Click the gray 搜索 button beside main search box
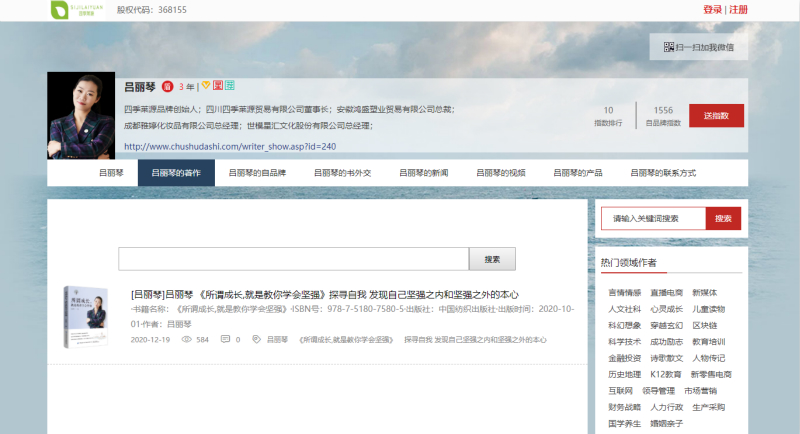 point(492,259)
